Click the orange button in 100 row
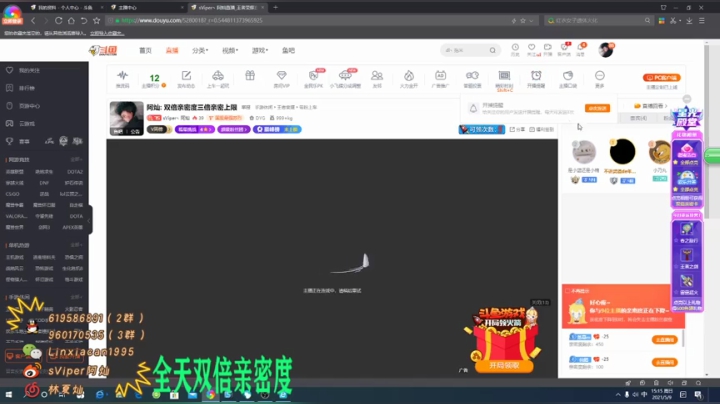Viewport: 720px width, 404px height. point(664,362)
